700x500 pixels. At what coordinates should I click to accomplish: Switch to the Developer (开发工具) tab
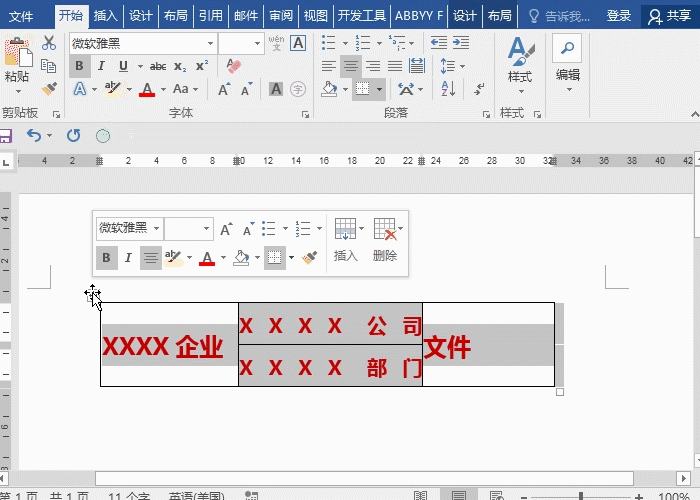click(x=362, y=16)
